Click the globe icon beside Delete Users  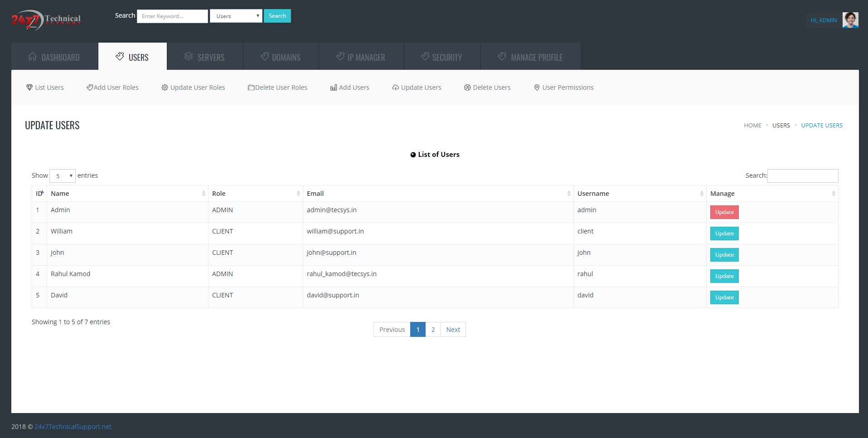467,88
